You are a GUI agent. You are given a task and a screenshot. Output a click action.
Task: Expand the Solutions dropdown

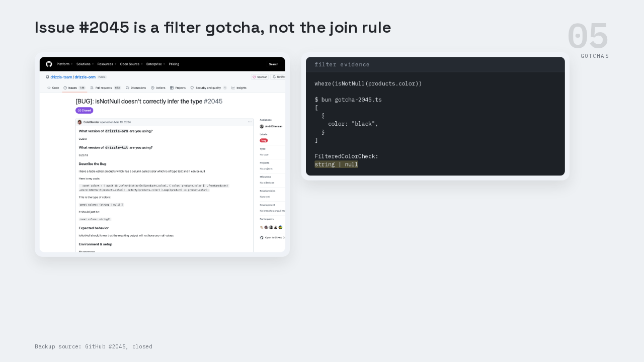coord(85,64)
